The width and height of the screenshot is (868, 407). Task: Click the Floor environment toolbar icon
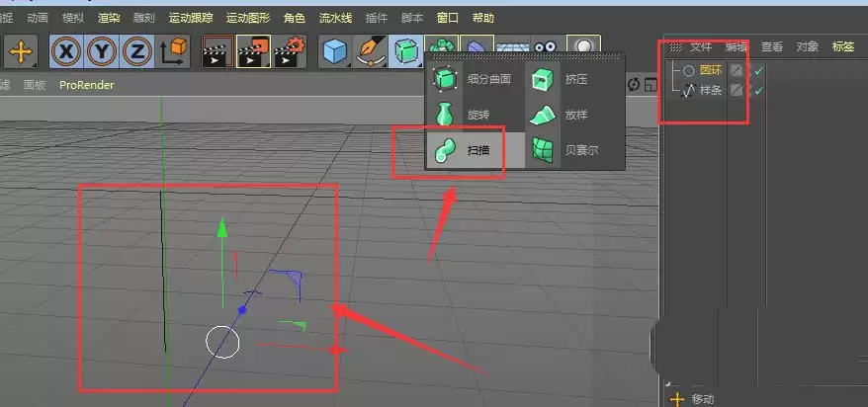tap(511, 46)
